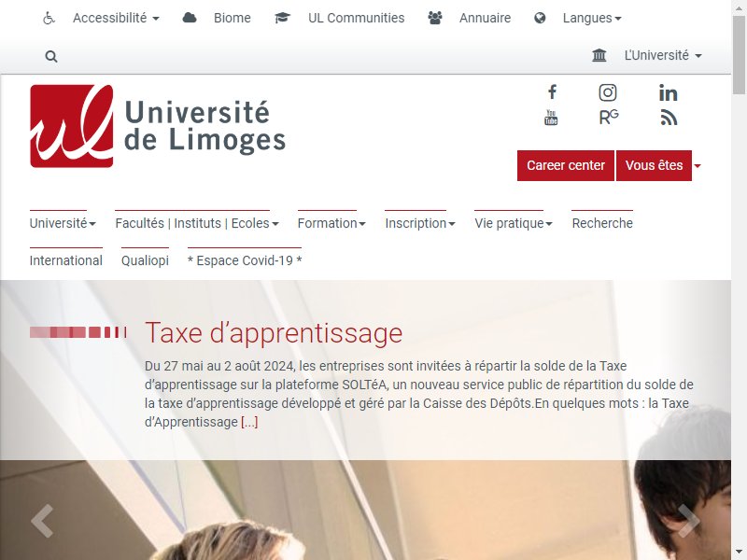Viewport: 747px width, 560px height.
Task: Click the search magnifier icon
Action: click(51, 57)
